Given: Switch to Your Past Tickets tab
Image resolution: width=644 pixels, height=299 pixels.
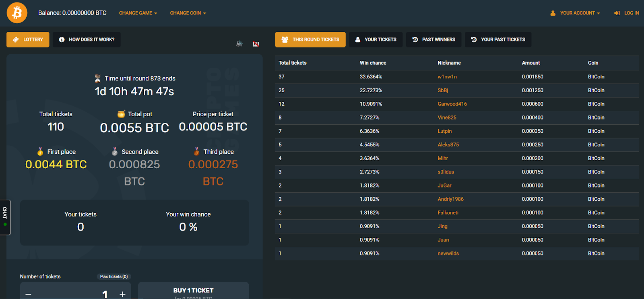Looking at the screenshot, I should [498, 39].
